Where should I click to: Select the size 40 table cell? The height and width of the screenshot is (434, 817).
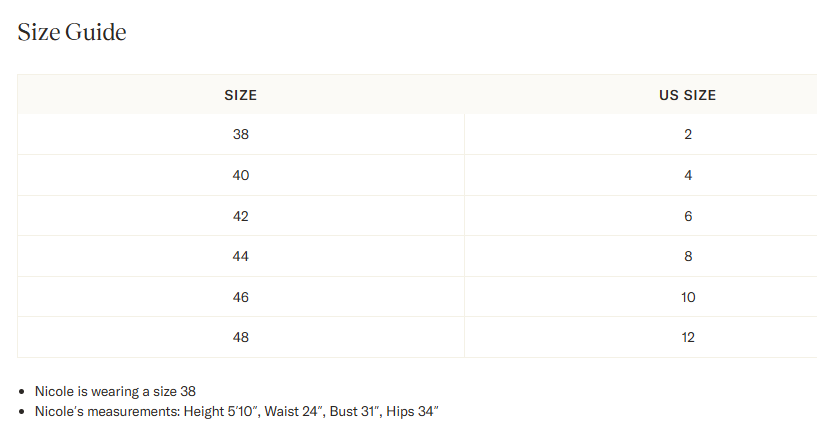240,175
